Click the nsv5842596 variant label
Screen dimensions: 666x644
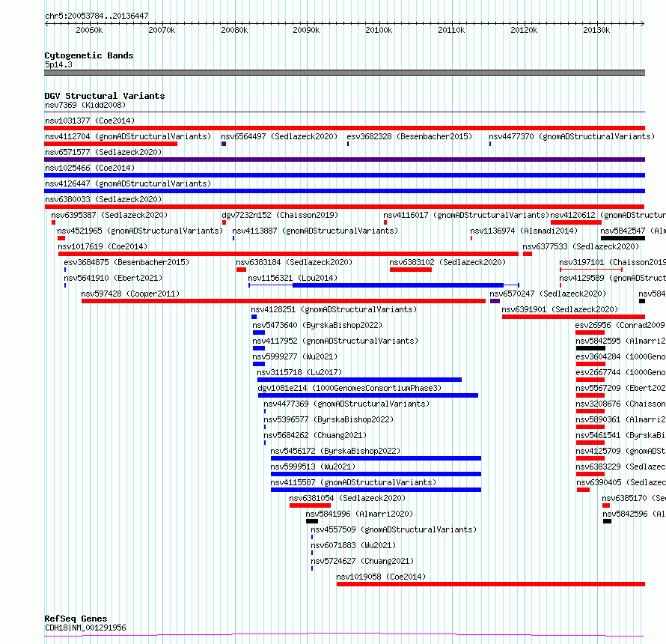634,514
